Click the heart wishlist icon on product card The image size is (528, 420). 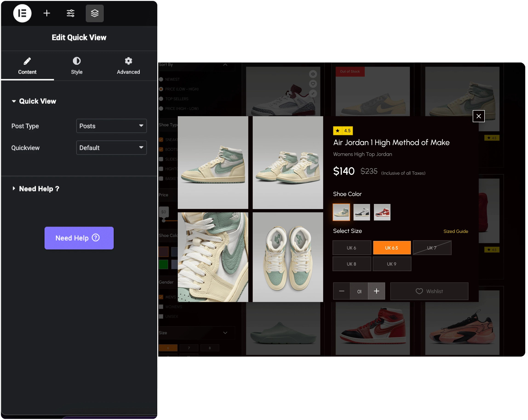click(313, 84)
